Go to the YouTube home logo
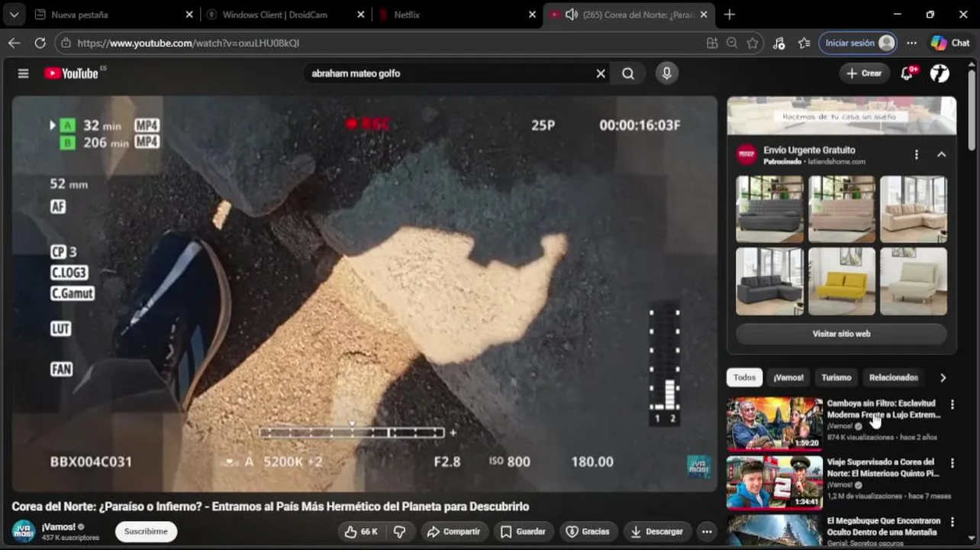Screen dimensions: 980x550 pos(71,73)
